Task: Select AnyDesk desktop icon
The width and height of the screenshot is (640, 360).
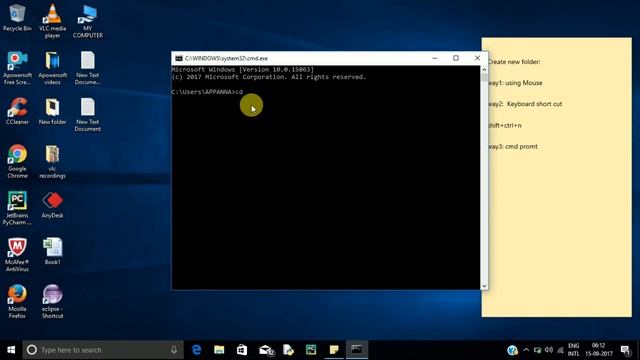Action: (x=52, y=205)
